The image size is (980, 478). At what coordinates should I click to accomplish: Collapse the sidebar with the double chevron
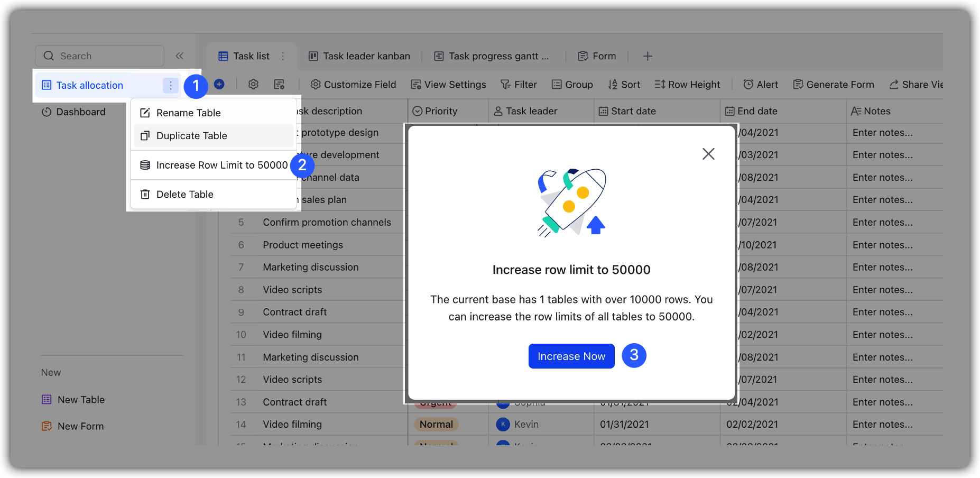click(180, 56)
